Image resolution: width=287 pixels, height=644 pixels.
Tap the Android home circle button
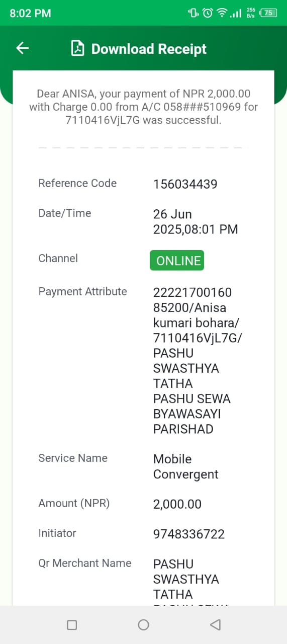[x=143, y=625]
